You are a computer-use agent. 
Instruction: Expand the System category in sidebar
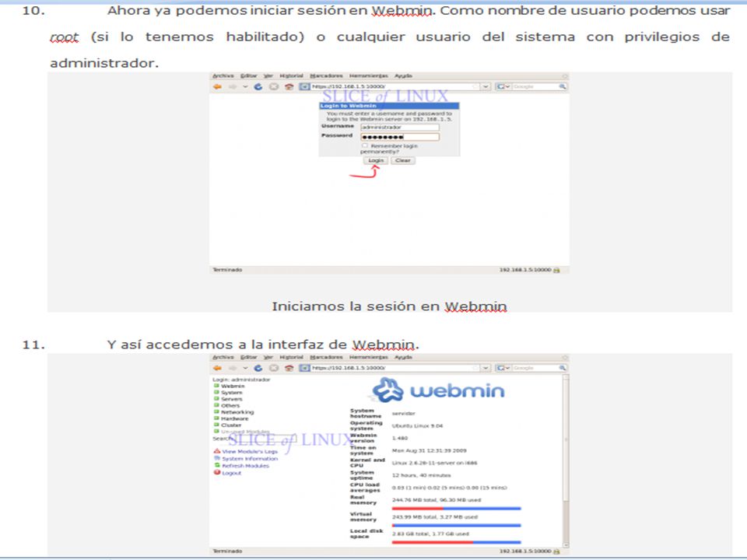[x=216, y=392]
